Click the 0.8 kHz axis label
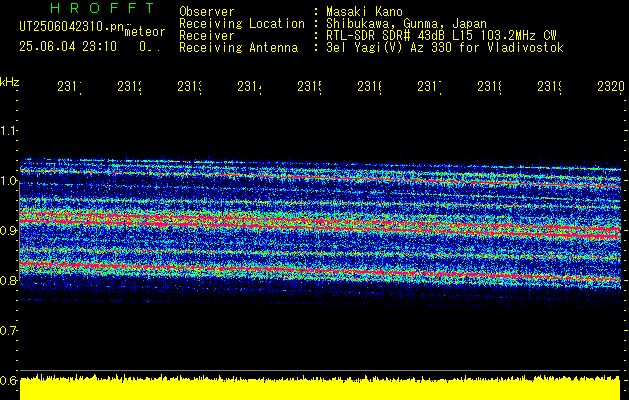The image size is (629, 400). click(8, 280)
